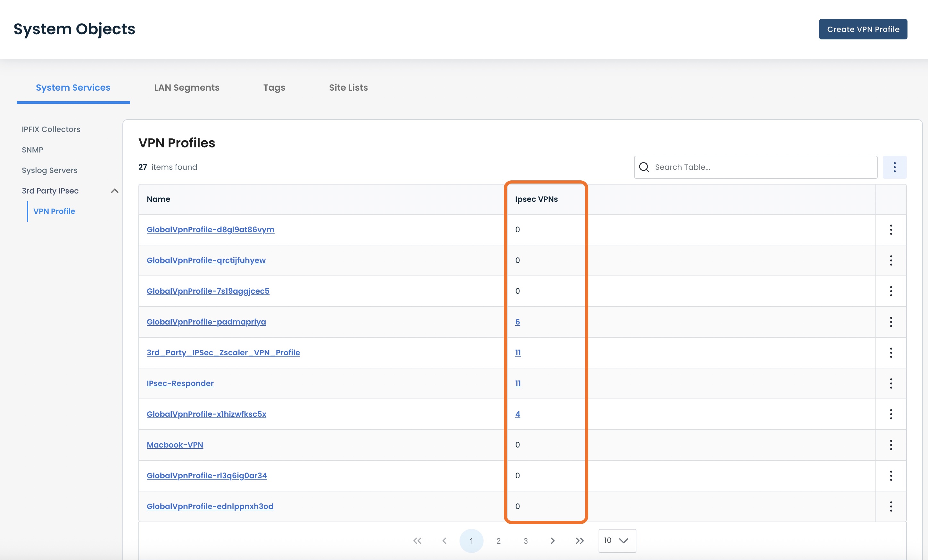
Task: Open kebab menu for IPsec-Responder row
Action: [891, 383]
